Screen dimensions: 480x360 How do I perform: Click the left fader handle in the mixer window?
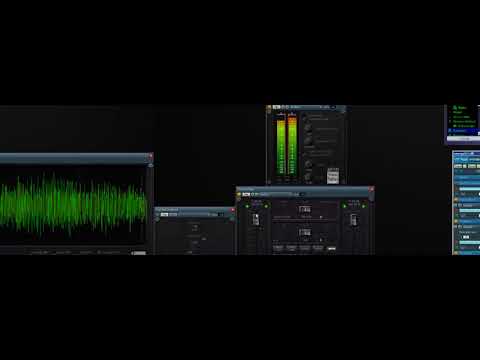tap(256, 219)
